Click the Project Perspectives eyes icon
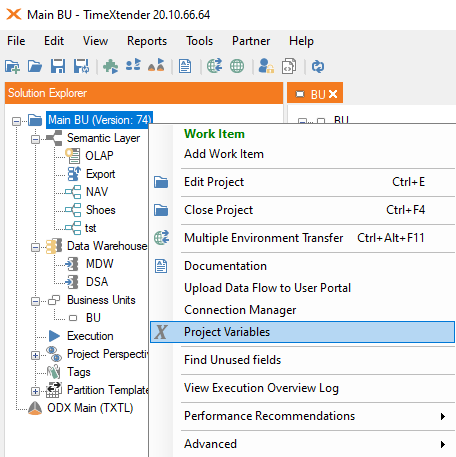456x457 pixels. point(54,354)
